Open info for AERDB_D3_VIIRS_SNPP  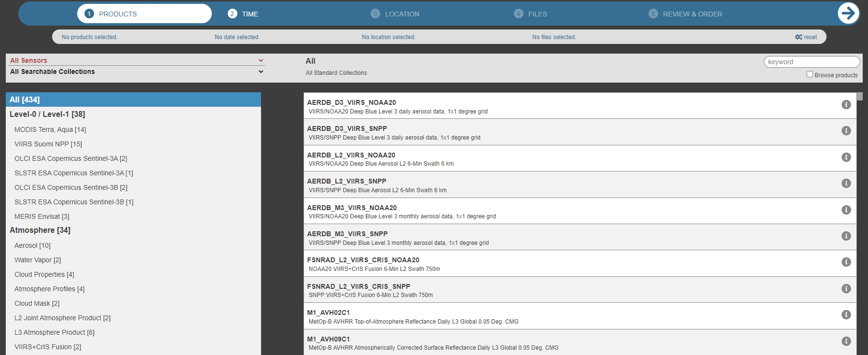[x=846, y=131]
